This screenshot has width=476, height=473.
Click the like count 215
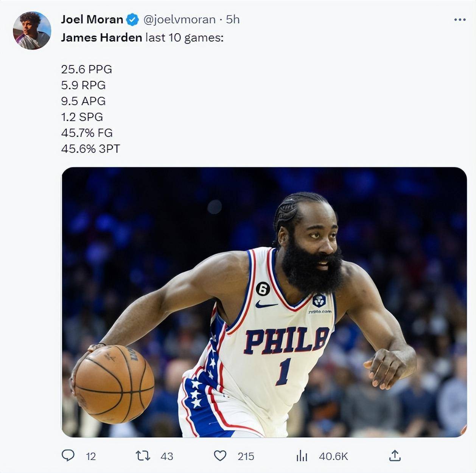pos(246,456)
